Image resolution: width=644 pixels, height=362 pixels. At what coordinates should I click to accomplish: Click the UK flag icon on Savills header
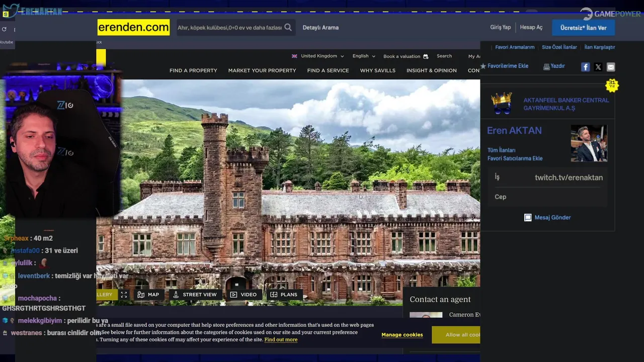pyautogui.click(x=294, y=56)
